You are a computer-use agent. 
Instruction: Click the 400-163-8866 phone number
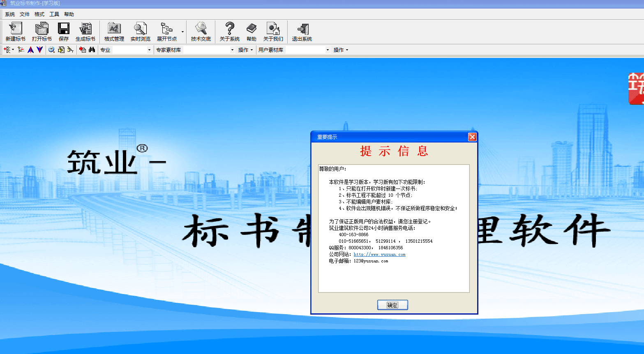coord(353,234)
